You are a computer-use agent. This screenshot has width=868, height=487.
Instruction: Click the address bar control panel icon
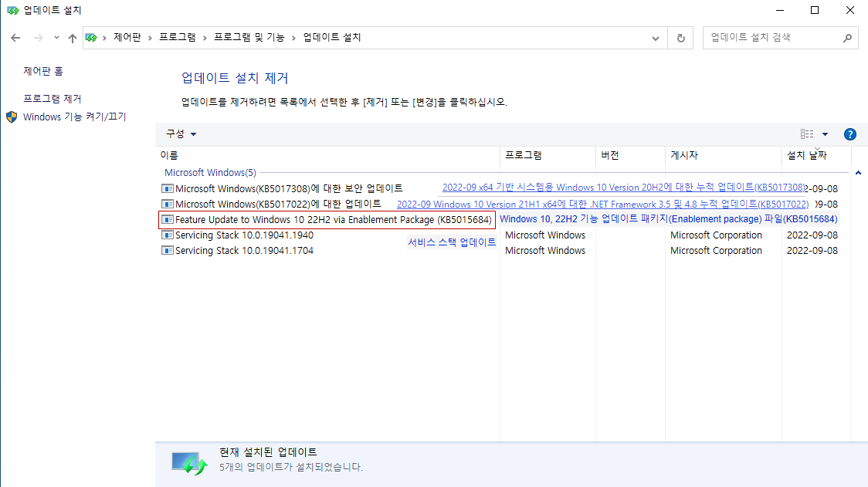[91, 38]
